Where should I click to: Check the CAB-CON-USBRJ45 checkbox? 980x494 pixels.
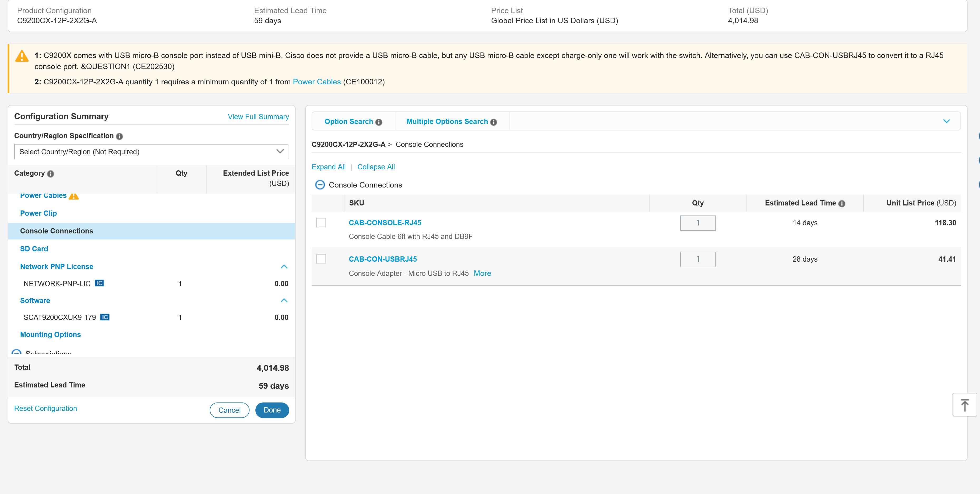click(321, 258)
